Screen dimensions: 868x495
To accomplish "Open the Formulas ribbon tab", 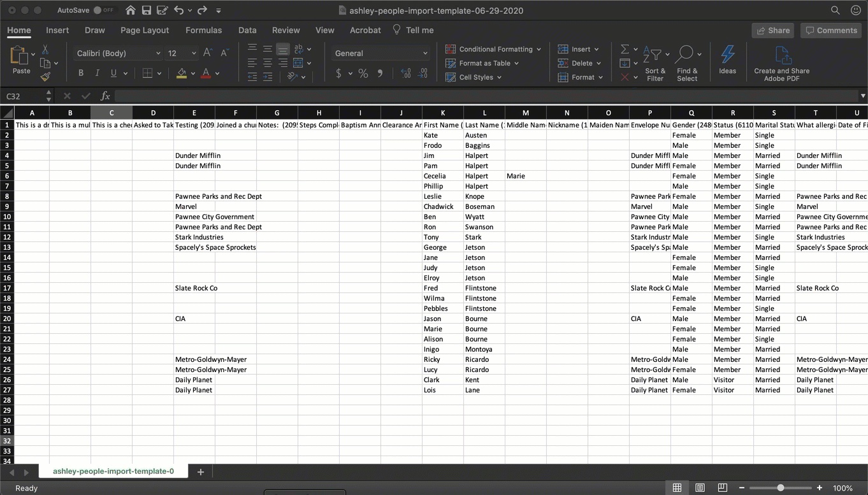I will click(x=204, y=30).
